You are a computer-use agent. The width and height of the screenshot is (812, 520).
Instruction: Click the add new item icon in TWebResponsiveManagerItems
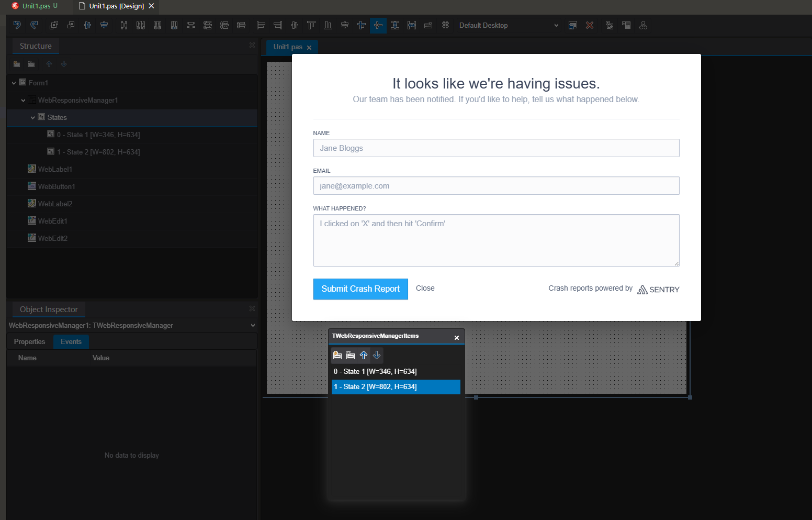coord(337,355)
